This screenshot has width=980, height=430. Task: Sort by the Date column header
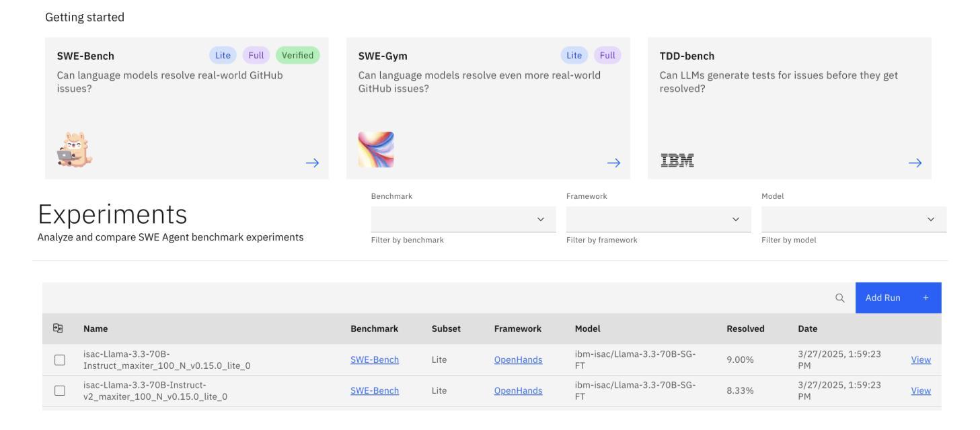click(x=807, y=329)
